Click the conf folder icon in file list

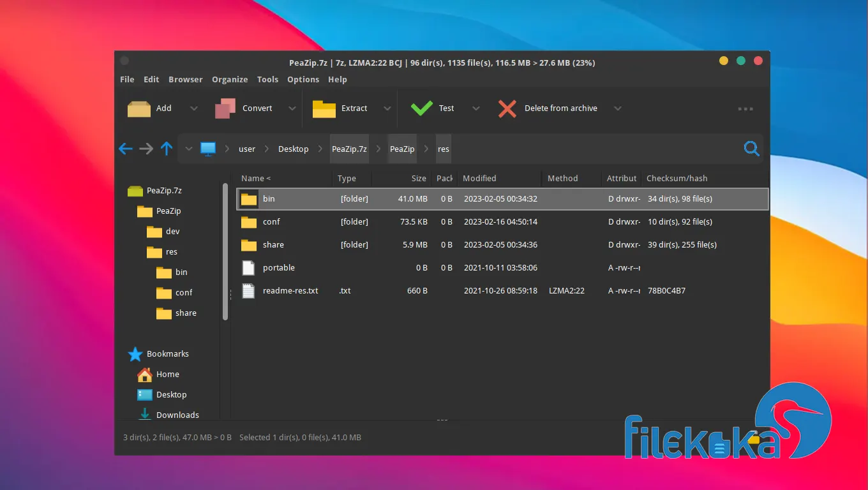pos(249,222)
